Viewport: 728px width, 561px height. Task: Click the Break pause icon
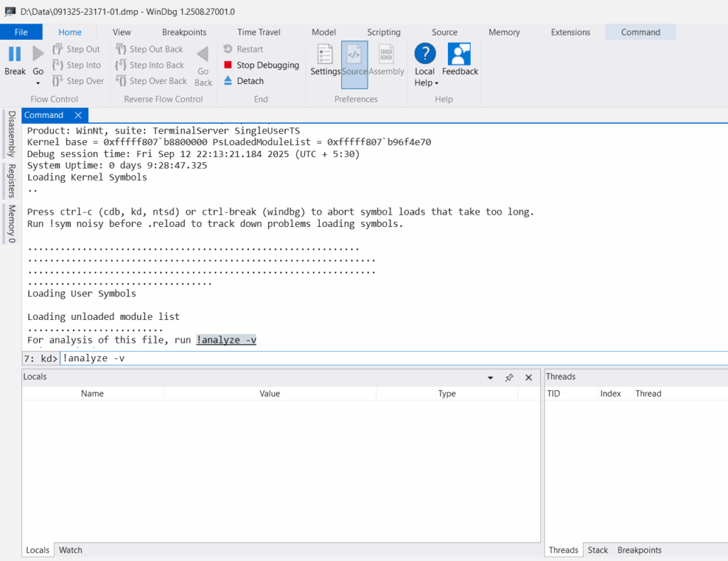point(15,54)
